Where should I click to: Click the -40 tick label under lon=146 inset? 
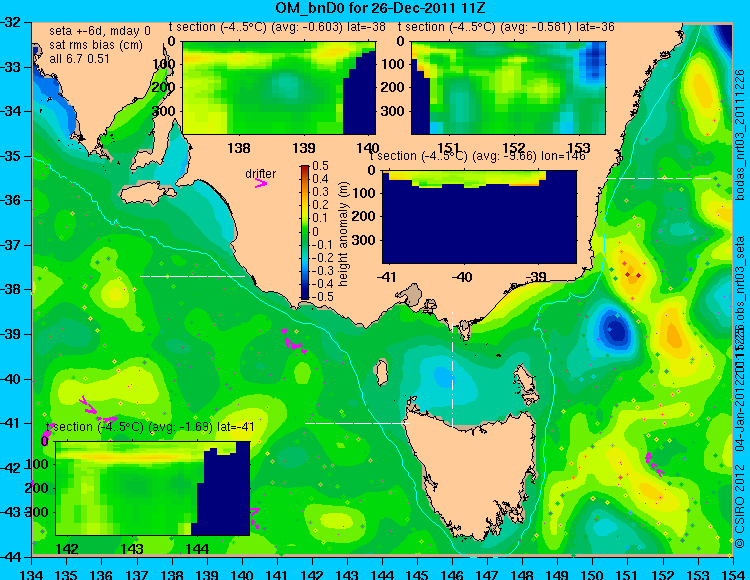point(462,277)
